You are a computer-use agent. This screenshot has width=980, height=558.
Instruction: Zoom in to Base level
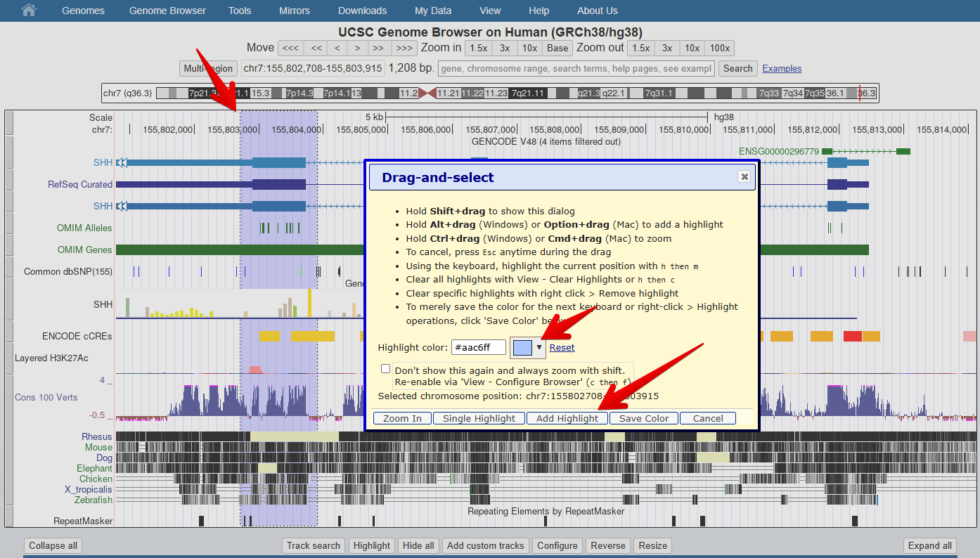557,48
